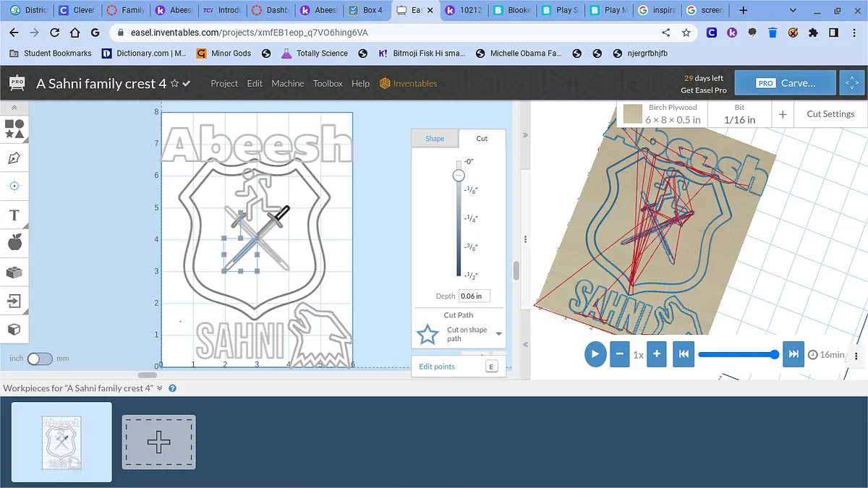Bookmark this page with the star icon
868x488 pixels.
(x=686, y=33)
